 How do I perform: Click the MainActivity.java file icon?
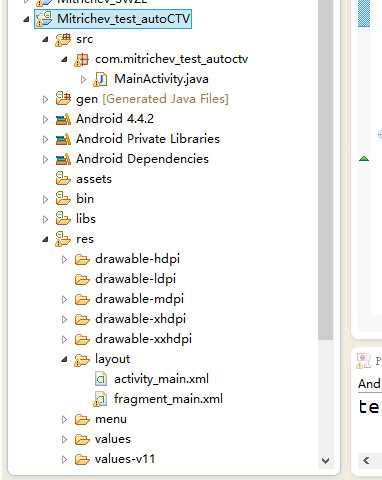(x=101, y=80)
